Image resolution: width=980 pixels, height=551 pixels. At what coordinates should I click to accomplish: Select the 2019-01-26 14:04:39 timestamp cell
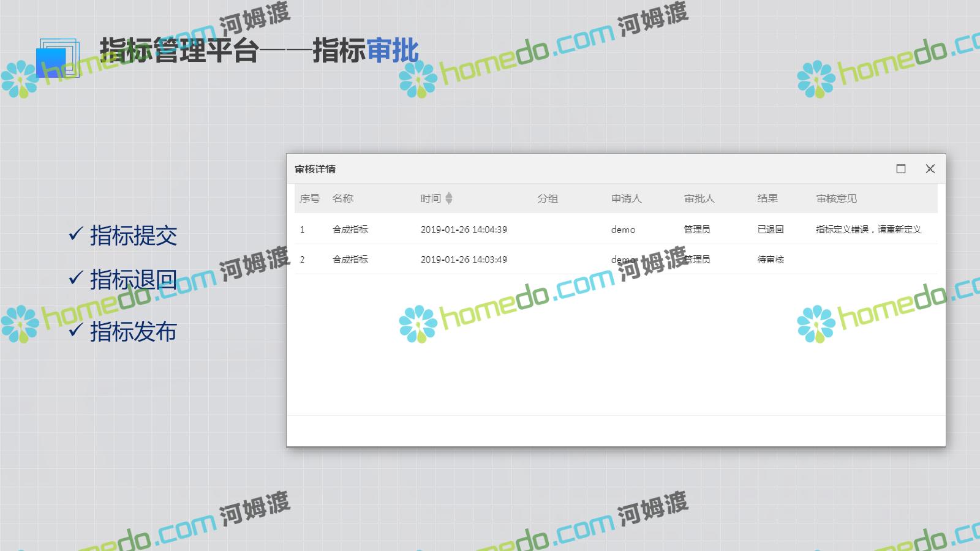464,230
